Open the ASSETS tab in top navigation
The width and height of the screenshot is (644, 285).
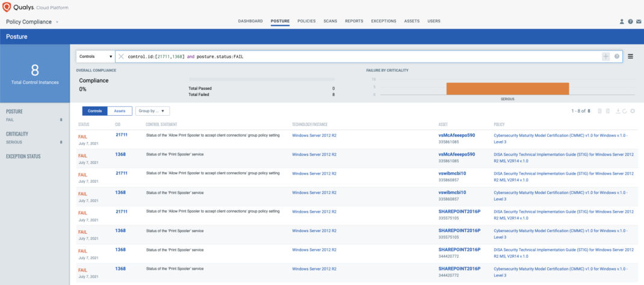coord(412,21)
